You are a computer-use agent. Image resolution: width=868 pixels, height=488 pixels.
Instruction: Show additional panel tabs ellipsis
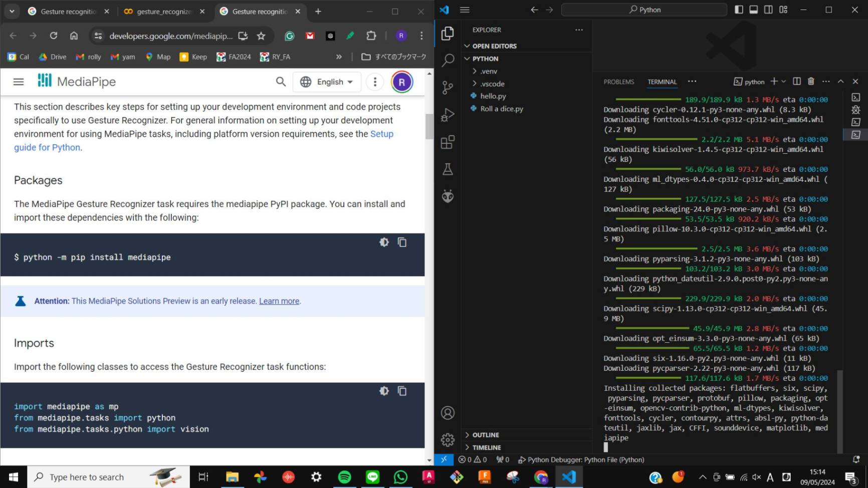point(692,81)
